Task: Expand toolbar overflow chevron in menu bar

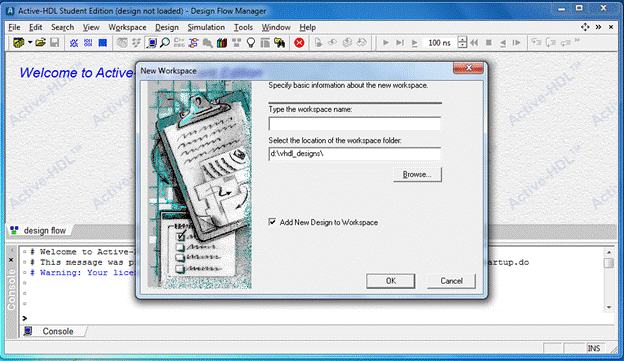Action: point(598,27)
